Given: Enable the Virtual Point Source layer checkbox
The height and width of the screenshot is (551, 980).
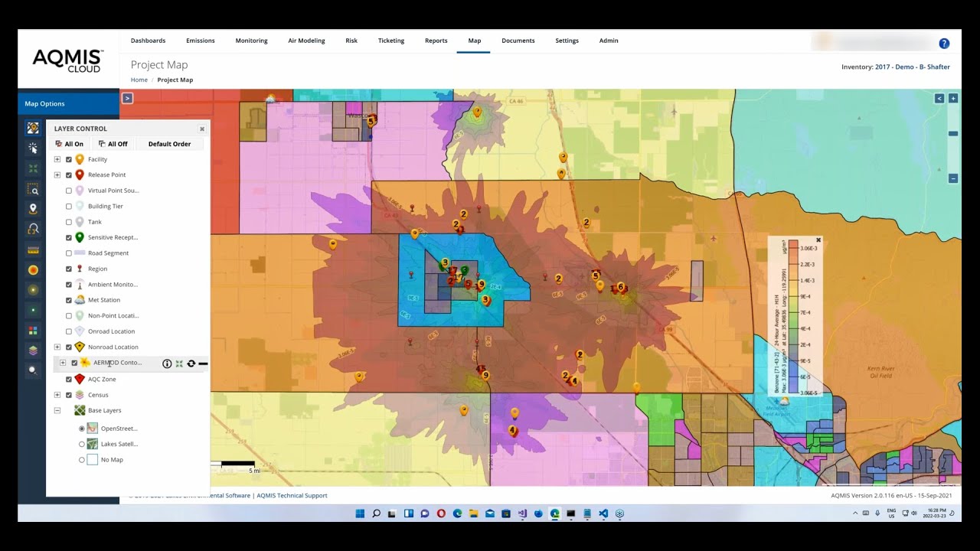Looking at the screenshot, I should 69,191.
